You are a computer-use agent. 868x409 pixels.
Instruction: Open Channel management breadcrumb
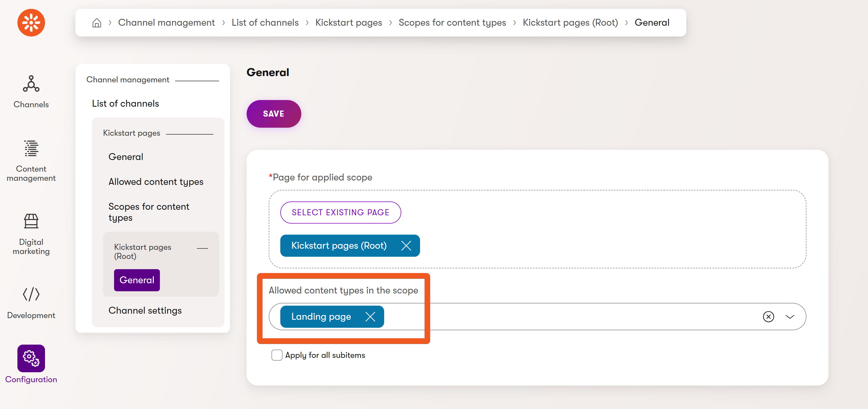coord(167,23)
